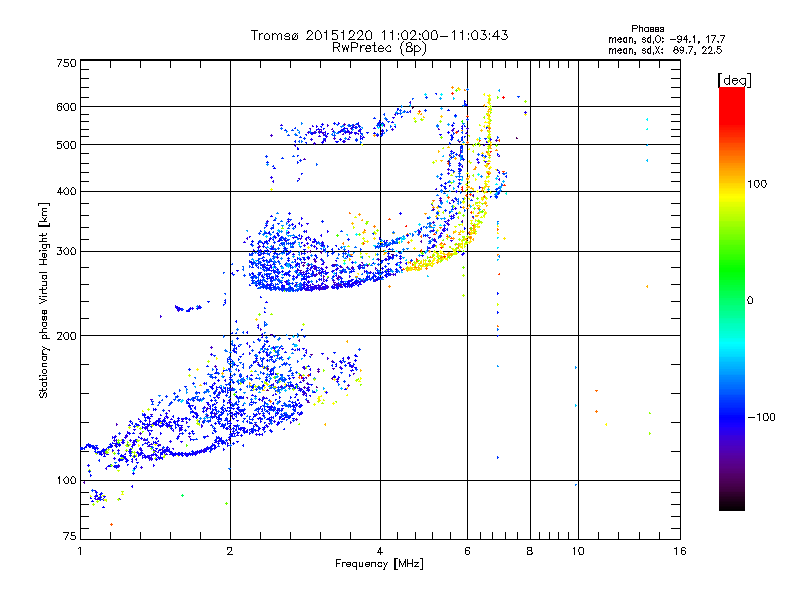Click the x-axis label '10'
The image size is (800, 600).
578,551
